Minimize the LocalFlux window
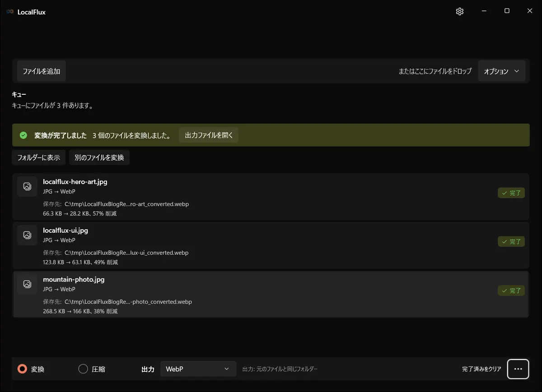This screenshot has height=392, width=542. (484, 11)
